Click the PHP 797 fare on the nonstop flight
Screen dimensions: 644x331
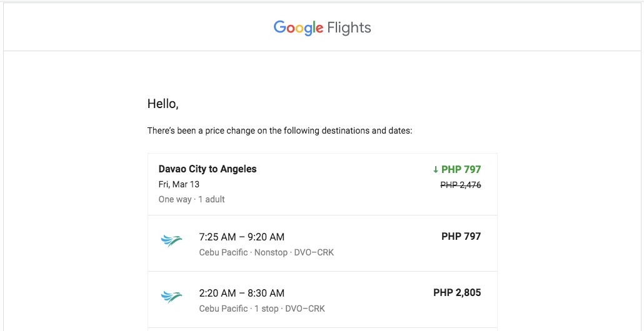[461, 236]
